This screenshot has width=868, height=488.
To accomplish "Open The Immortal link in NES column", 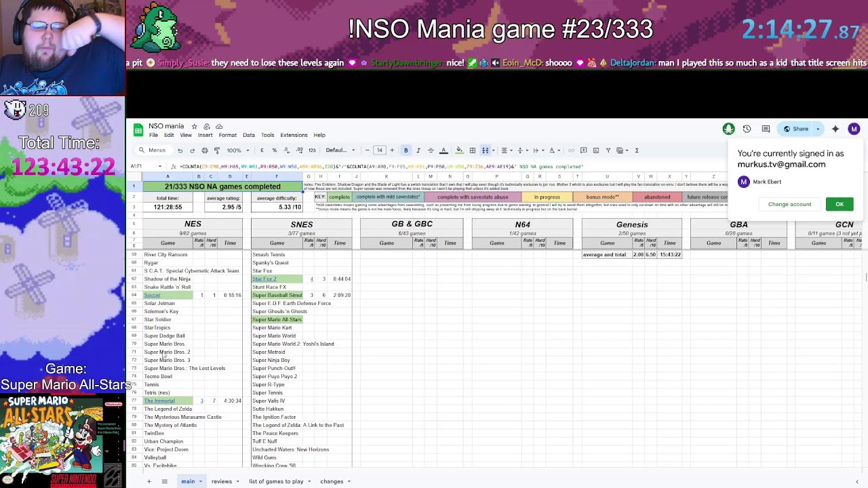I will 159,401.
